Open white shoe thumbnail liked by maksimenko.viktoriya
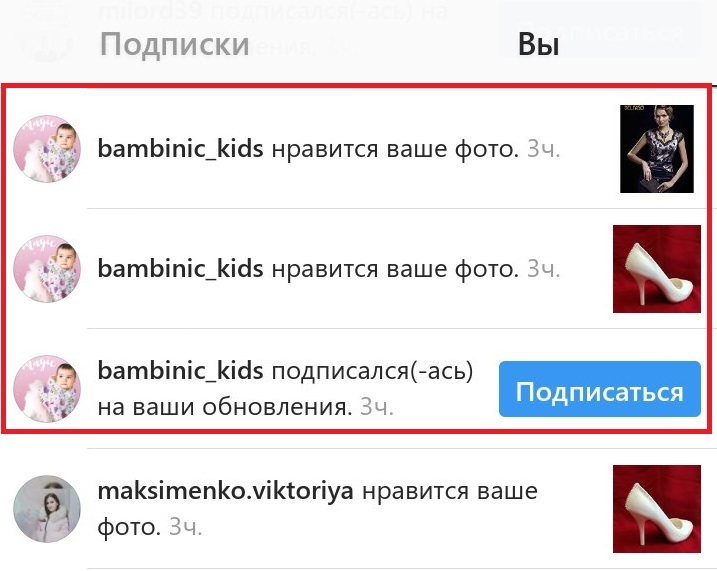 click(x=657, y=509)
